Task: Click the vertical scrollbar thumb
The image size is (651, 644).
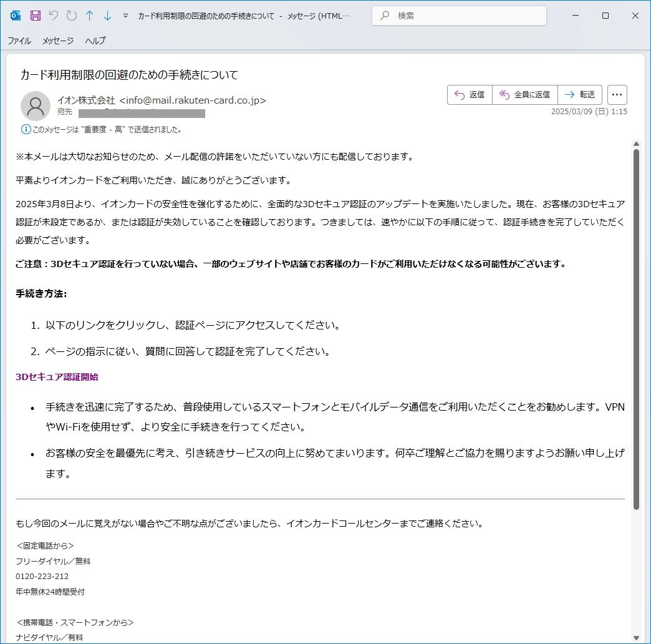Action: tap(636, 329)
